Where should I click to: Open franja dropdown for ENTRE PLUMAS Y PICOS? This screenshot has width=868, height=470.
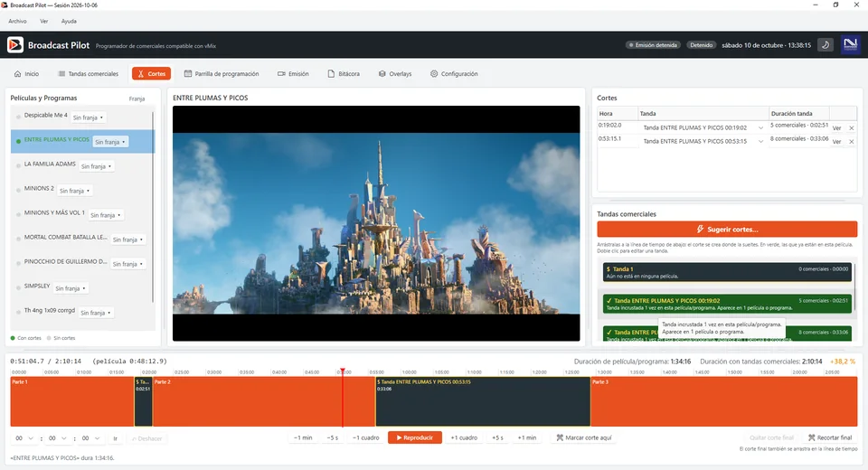110,142
